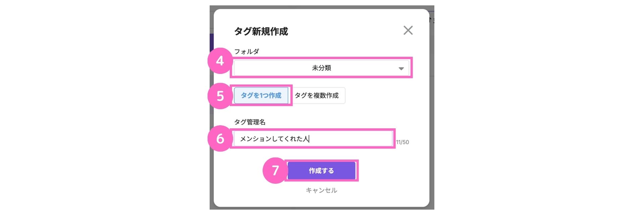The image size is (644, 215).
Task: Focus the タグ管理名 text field
Action: tap(313, 138)
